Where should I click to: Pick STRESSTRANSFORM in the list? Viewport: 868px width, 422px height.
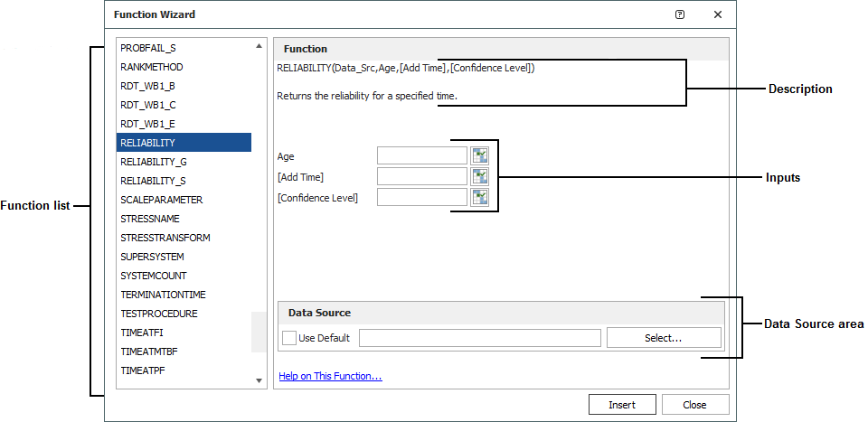165,238
